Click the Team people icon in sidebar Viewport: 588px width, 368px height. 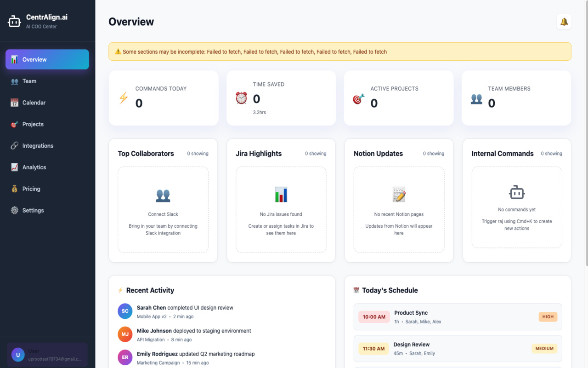click(15, 81)
